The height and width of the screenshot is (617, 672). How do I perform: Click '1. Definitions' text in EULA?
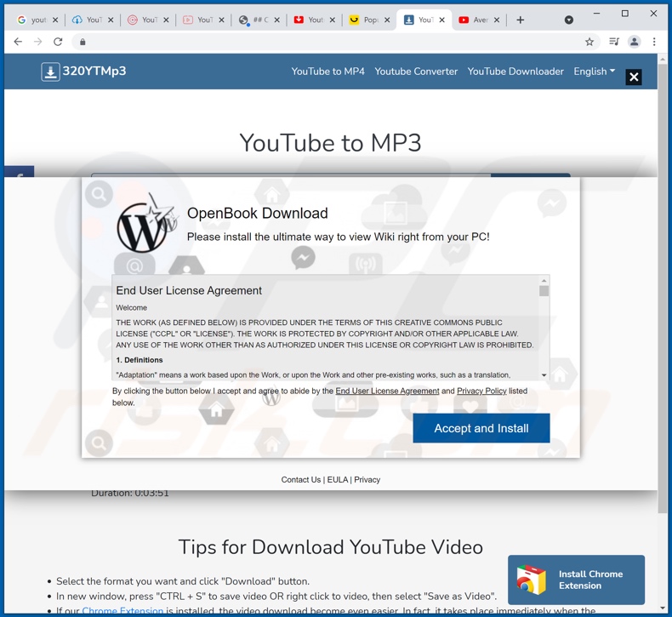click(140, 360)
